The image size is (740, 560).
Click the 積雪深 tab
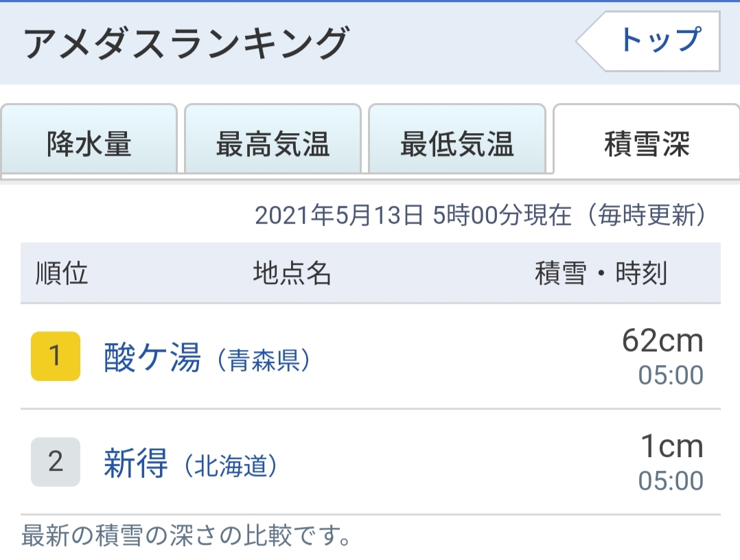pos(646,144)
